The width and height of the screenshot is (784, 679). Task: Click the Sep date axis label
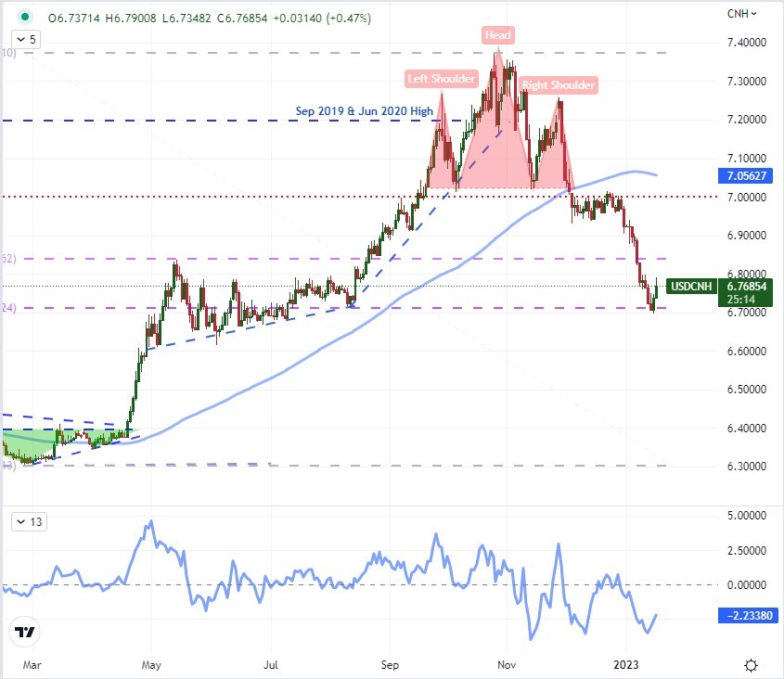(x=390, y=665)
